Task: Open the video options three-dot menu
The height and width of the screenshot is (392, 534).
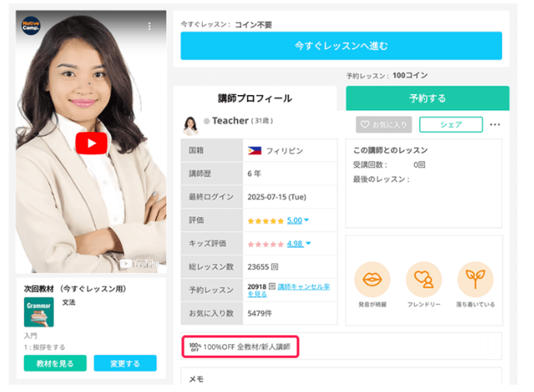Action: tap(149, 26)
